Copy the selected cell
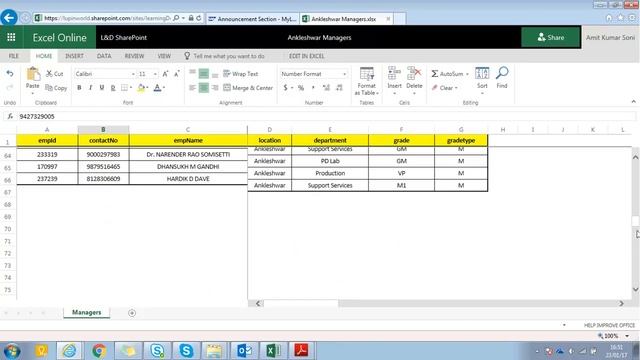Viewport: 640px width, 360px height. (x=56, y=88)
